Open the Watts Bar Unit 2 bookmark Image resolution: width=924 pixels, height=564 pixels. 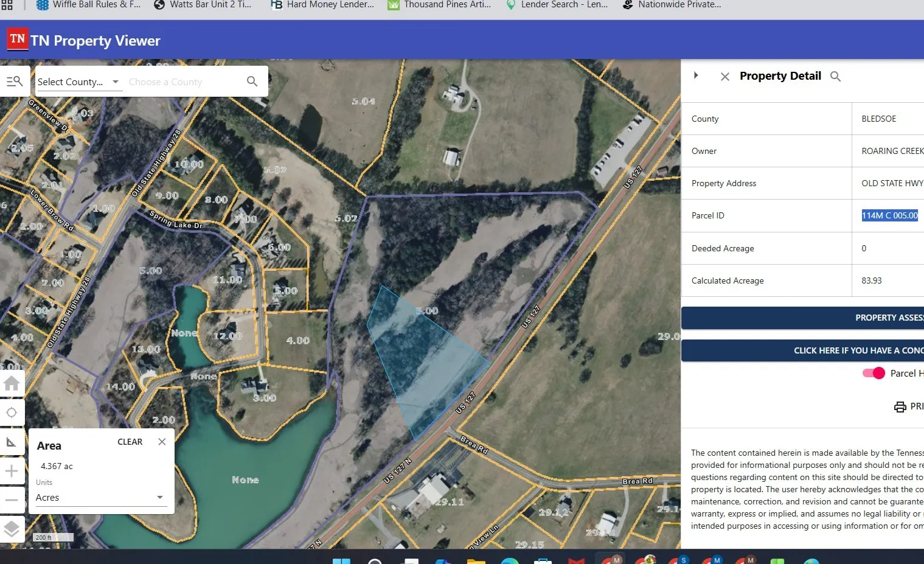coord(203,5)
